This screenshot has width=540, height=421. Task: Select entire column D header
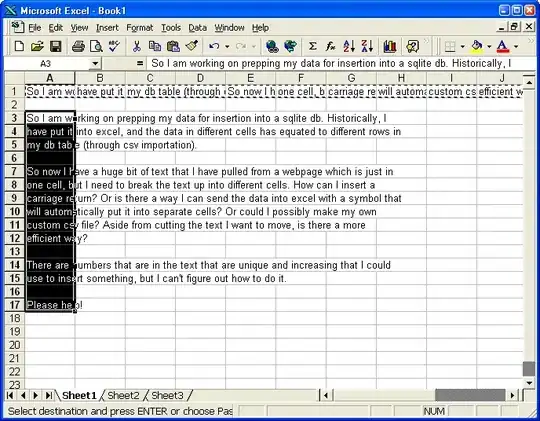[200, 78]
